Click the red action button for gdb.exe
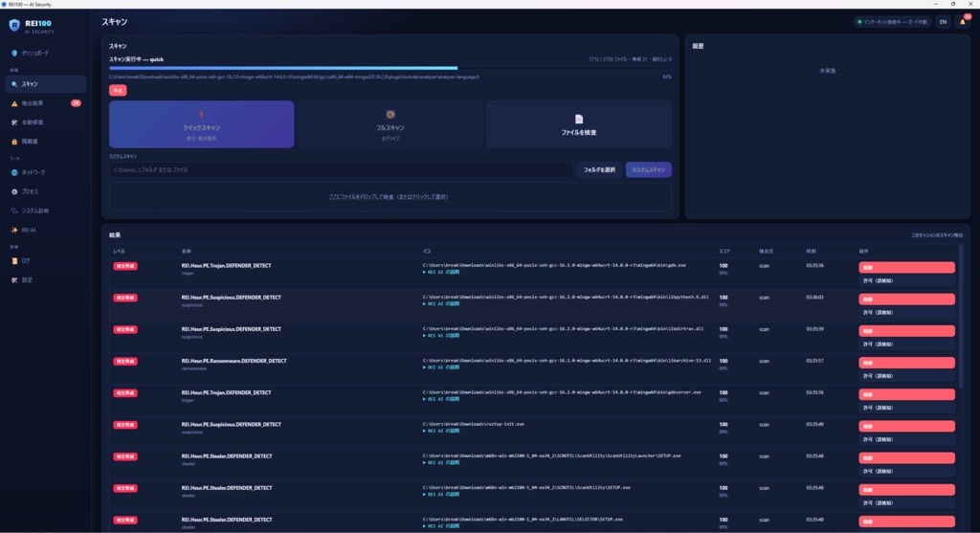Viewport: 980px width, 533px height. point(906,267)
